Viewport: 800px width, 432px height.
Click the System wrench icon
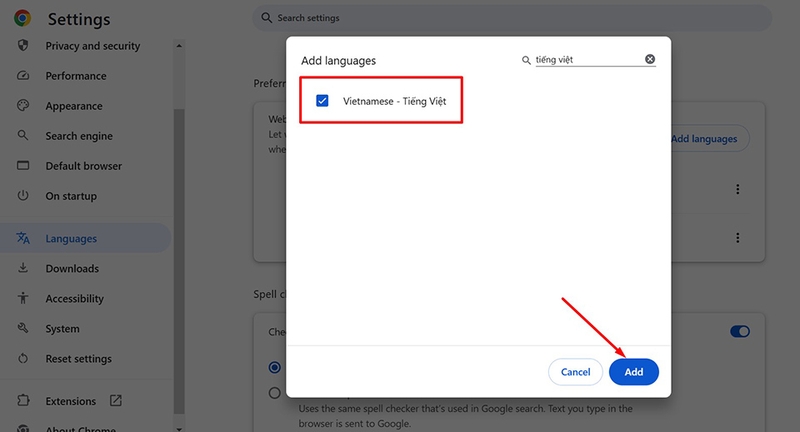[23, 328]
